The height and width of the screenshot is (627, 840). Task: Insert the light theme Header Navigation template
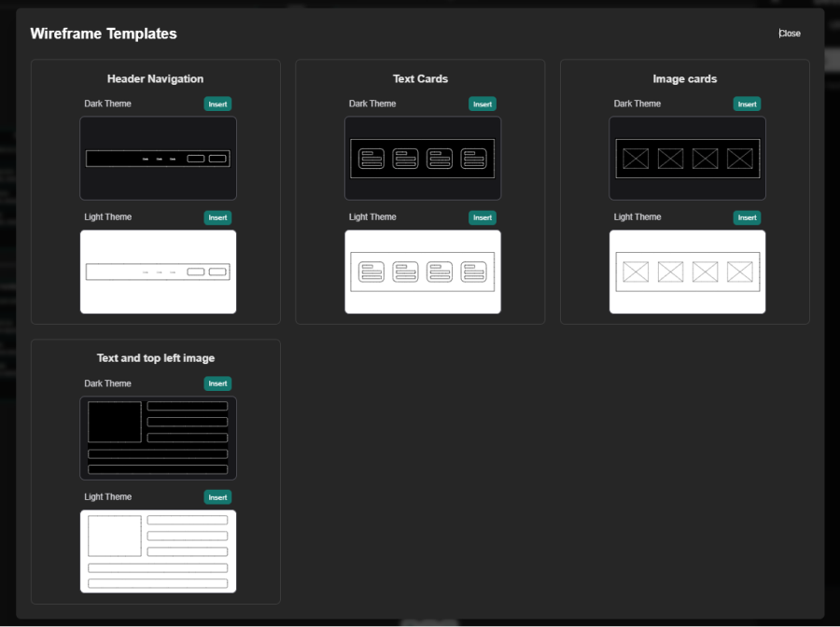click(x=217, y=217)
